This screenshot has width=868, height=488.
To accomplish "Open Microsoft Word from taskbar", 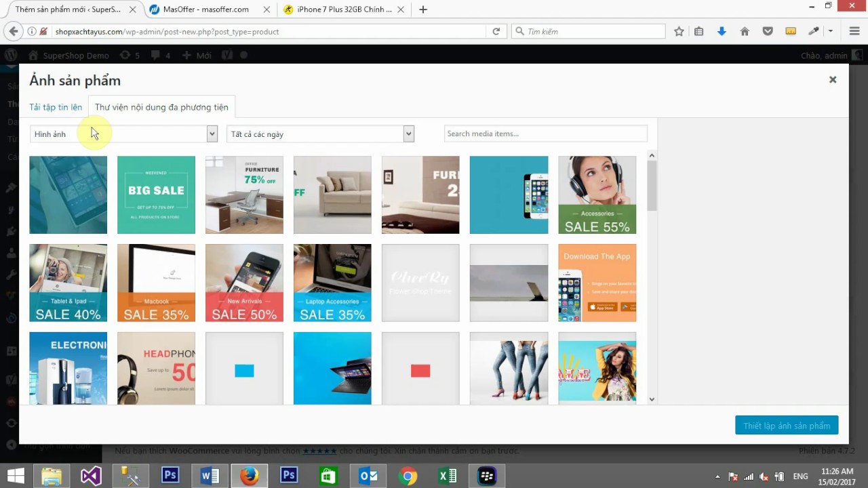I will (x=210, y=476).
